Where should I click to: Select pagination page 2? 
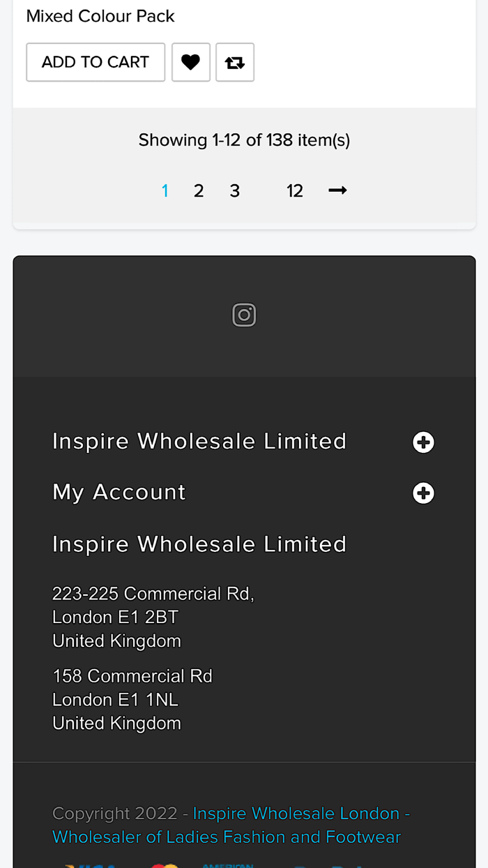click(x=199, y=190)
